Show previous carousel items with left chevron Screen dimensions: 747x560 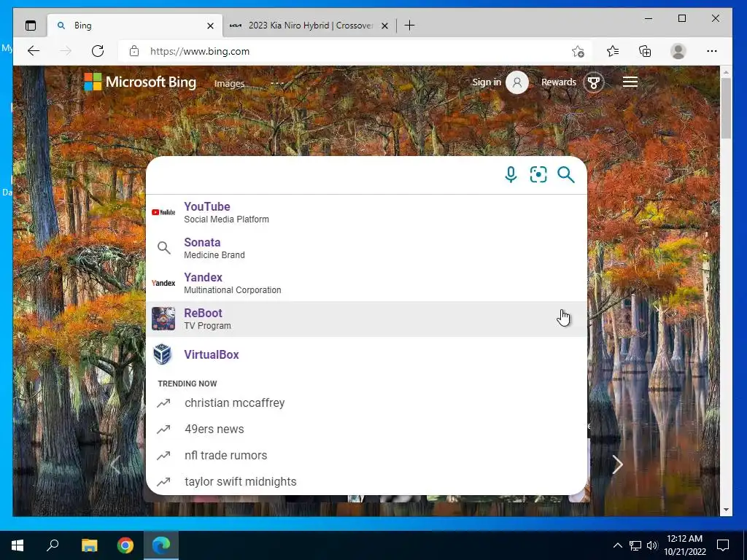click(x=115, y=464)
